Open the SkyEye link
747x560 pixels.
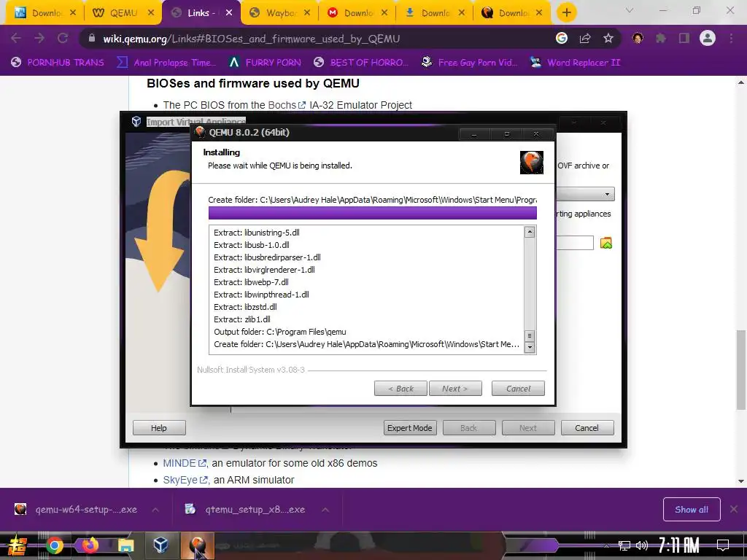coord(185,480)
